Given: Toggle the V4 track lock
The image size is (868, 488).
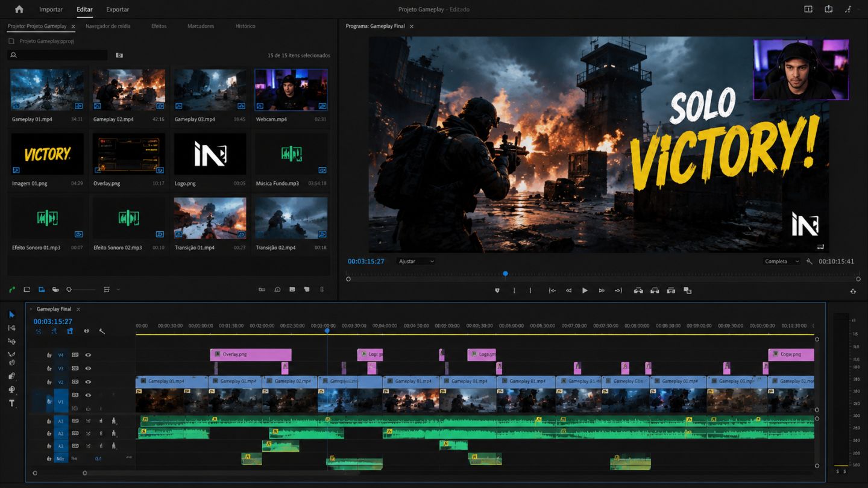Looking at the screenshot, I should click(49, 355).
